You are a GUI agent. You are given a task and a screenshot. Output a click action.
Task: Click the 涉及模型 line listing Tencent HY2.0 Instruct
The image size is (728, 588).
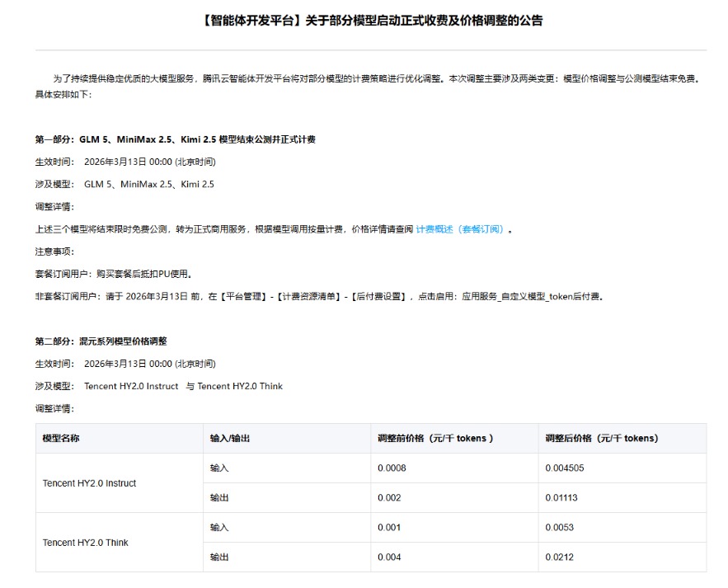click(158, 386)
